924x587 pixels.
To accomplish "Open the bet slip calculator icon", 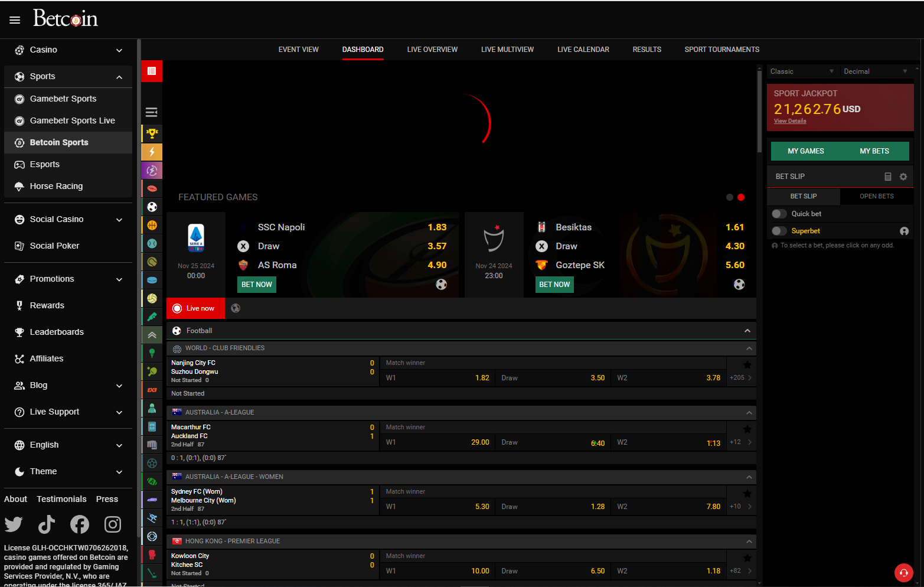I will tap(887, 177).
